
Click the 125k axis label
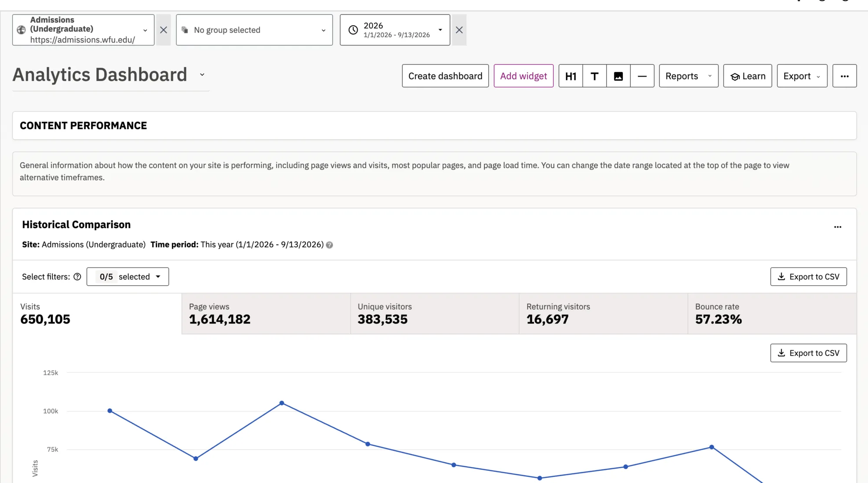click(50, 373)
